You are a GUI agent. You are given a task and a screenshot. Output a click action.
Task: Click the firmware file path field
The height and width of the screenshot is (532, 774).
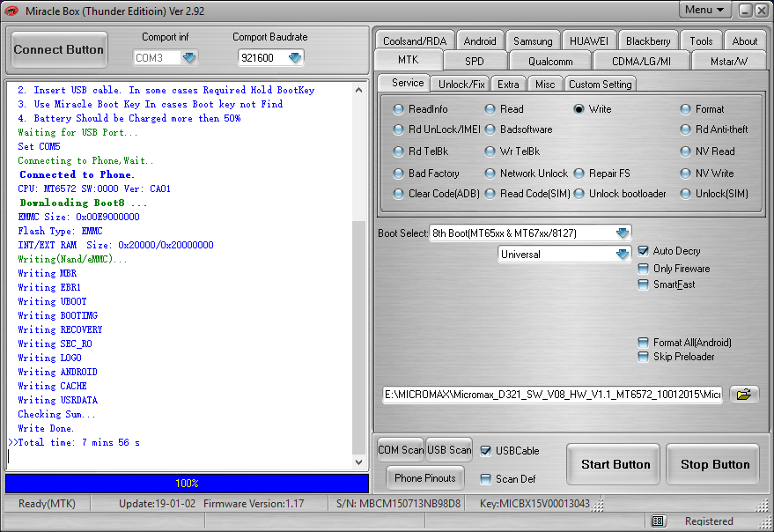pos(552,395)
